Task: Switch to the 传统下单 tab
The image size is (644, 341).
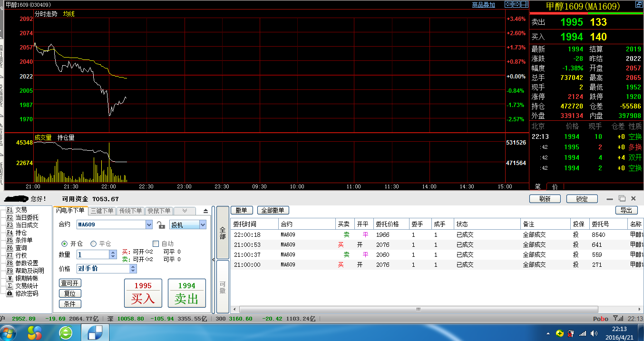Action: [130, 211]
